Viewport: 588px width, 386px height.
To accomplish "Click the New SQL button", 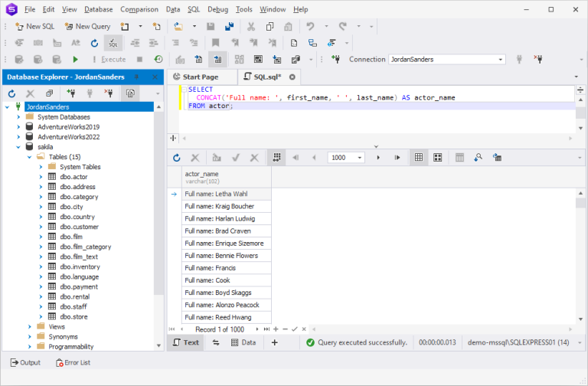I will click(34, 26).
